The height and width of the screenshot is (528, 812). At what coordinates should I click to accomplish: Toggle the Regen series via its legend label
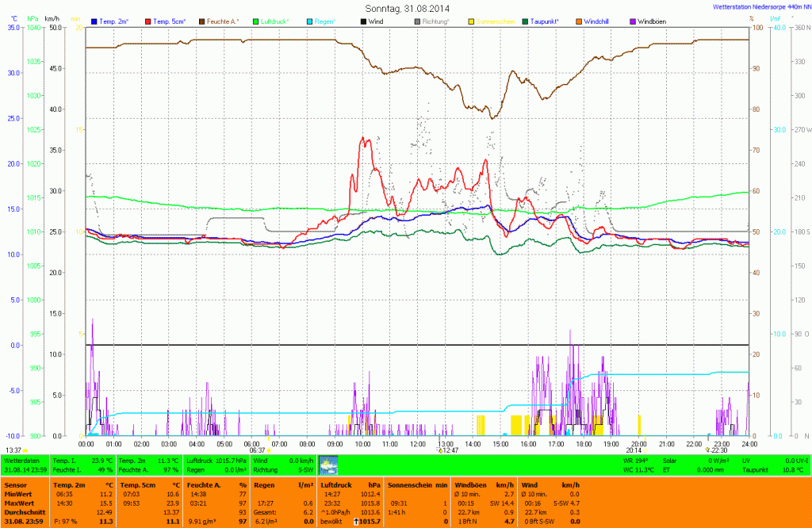[x=326, y=21]
